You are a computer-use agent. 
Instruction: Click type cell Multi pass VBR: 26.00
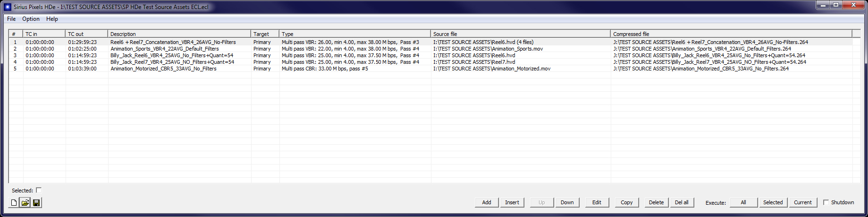(x=350, y=42)
